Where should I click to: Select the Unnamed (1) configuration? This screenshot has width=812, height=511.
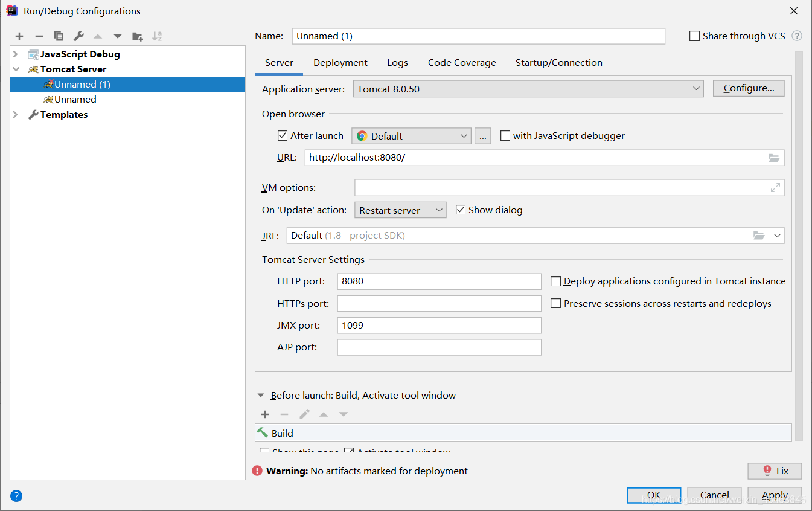[127, 85]
